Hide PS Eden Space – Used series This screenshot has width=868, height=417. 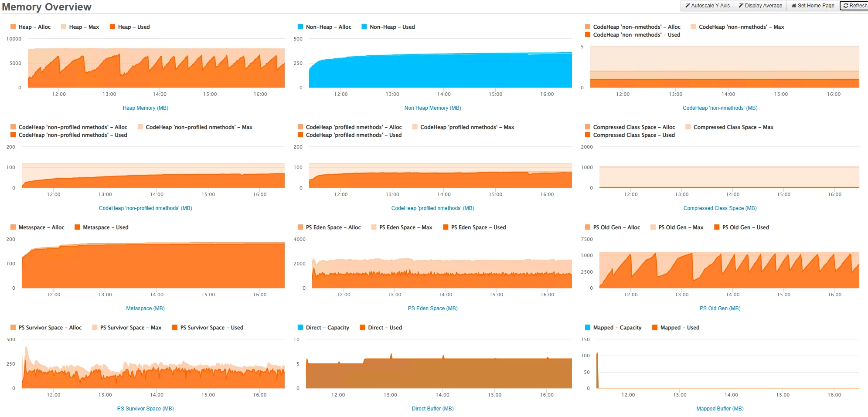(x=474, y=227)
